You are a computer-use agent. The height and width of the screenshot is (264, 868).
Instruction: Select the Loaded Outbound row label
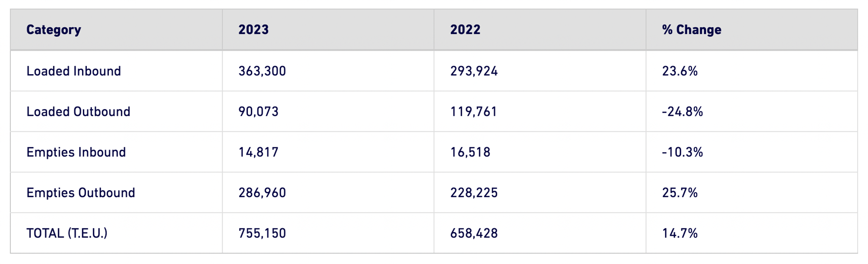click(79, 112)
